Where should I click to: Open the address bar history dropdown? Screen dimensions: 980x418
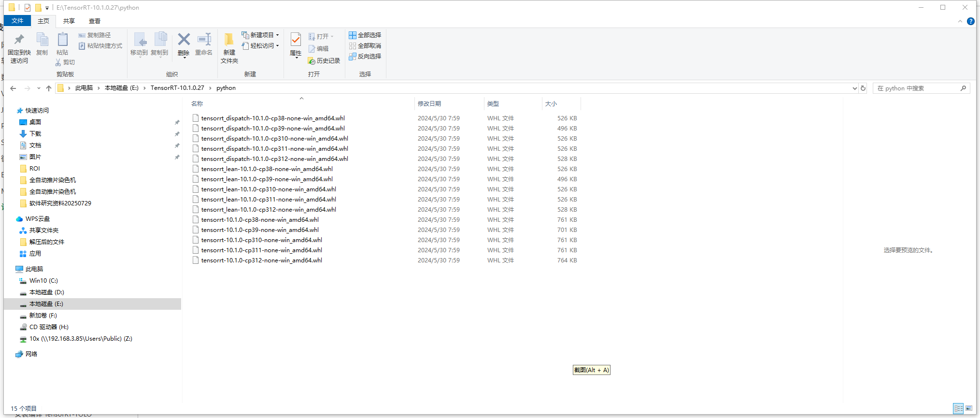click(x=854, y=88)
